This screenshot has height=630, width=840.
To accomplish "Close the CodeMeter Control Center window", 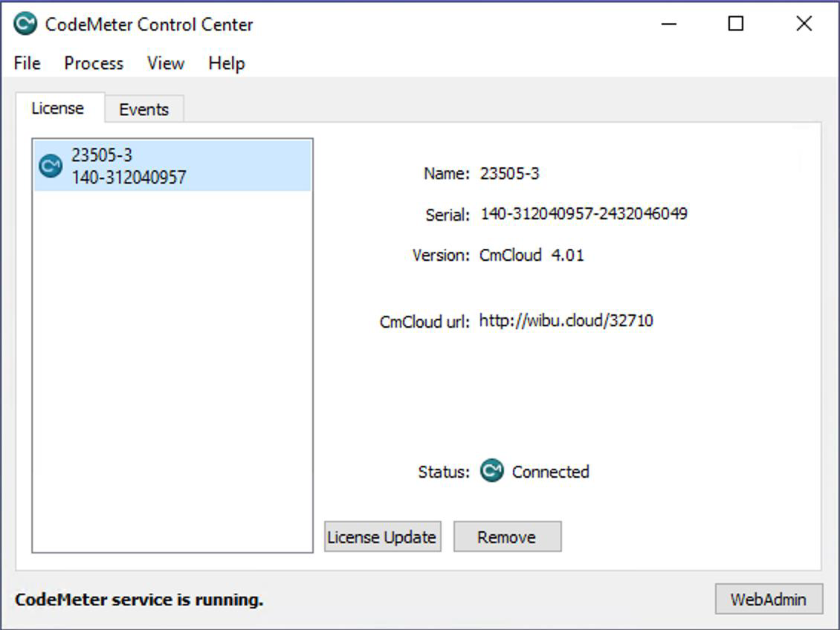I will (x=804, y=24).
